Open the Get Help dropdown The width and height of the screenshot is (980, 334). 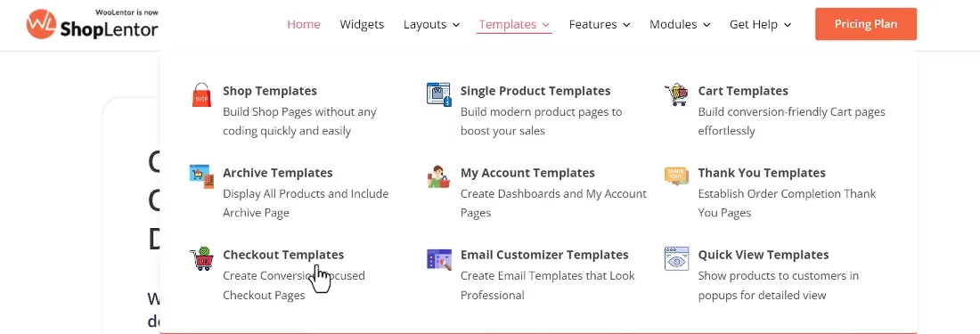click(760, 24)
